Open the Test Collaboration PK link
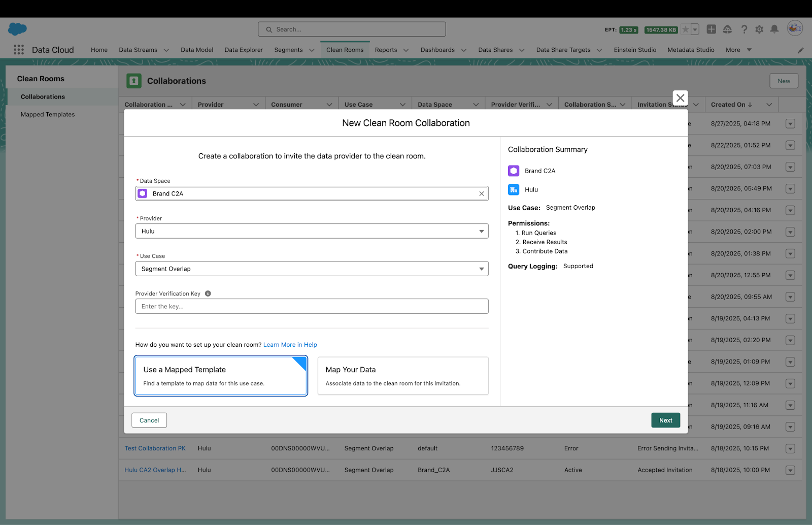 (x=155, y=448)
